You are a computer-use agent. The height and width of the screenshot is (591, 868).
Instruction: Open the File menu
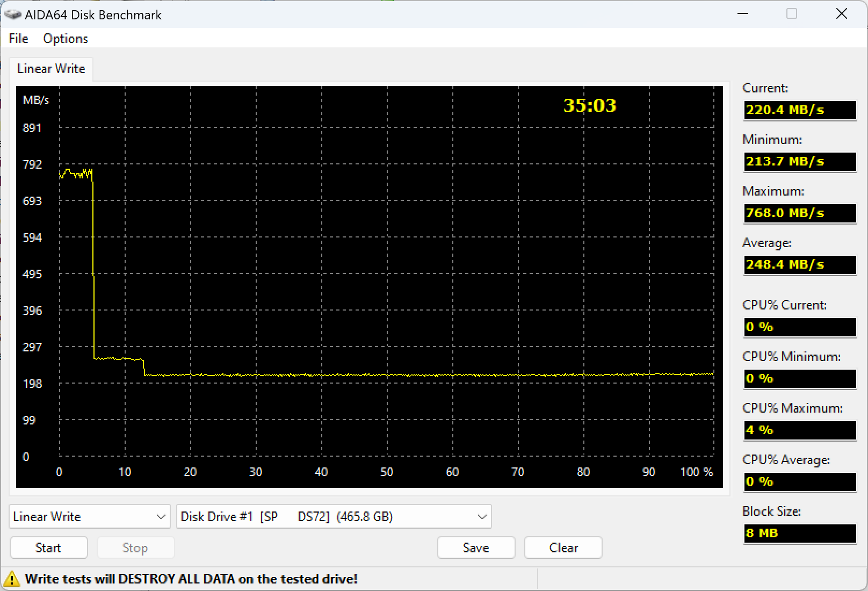coord(18,38)
